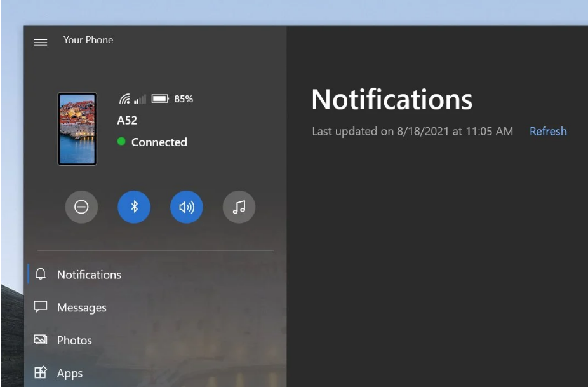The image size is (588, 387).
Task: Click the cellular signal bars icon
Action: tap(140, 99)
